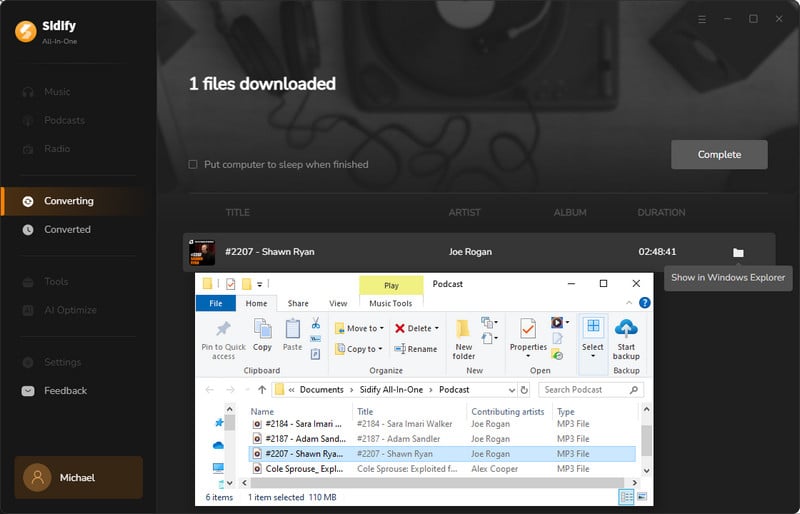Click the Michael user profile button
This screenshot has width=800, height=514.
(x=79, y=478)
